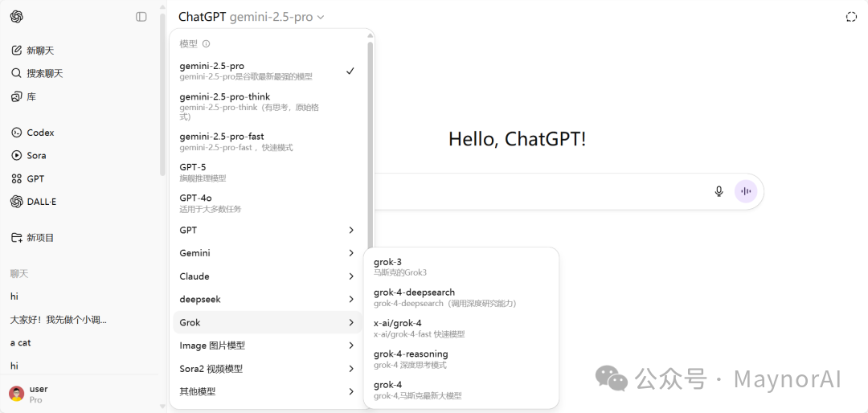Click the 搜索聊天 magnifier icon
The image size is (868, 413).
tap(17, 74)
